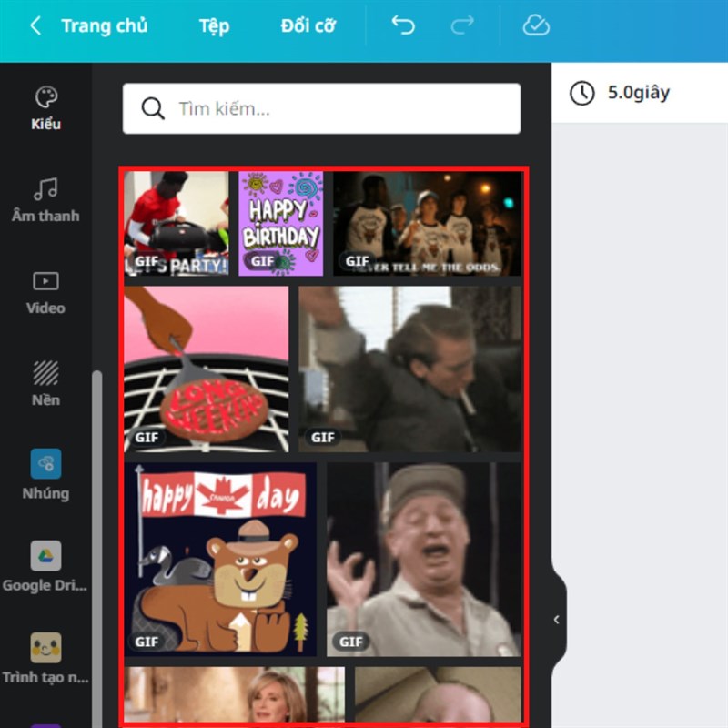This screenshot has height=728, width=728.
Task: Collapse the panel using the side chevron
Action: [x=556, y=619]
